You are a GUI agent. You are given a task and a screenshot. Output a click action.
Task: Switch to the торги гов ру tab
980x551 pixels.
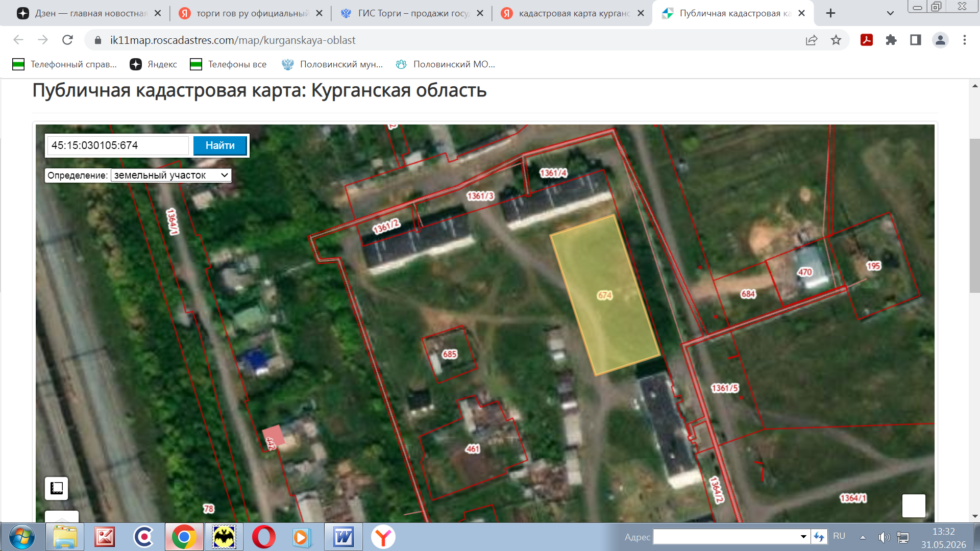pos(244,13)
